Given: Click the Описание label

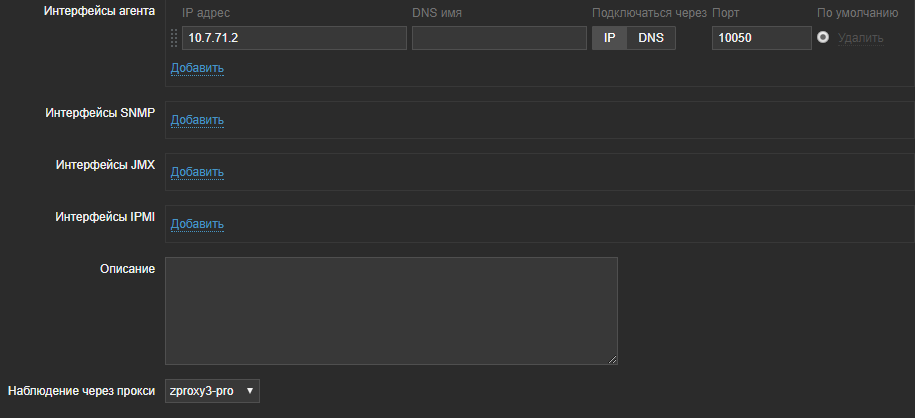Looking at the screenshot, I should tap(127, 269).
